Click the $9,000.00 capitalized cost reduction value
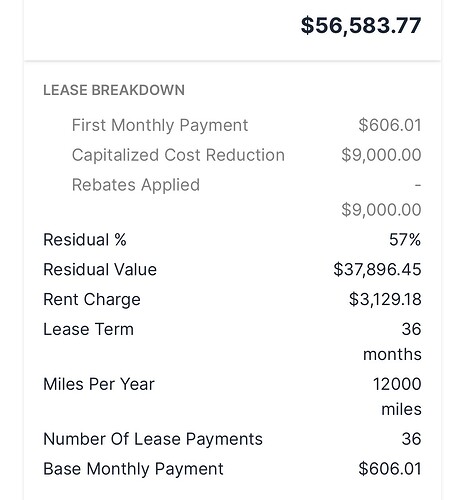This screenshot has width=465, height=500. (x=381, y=155)
